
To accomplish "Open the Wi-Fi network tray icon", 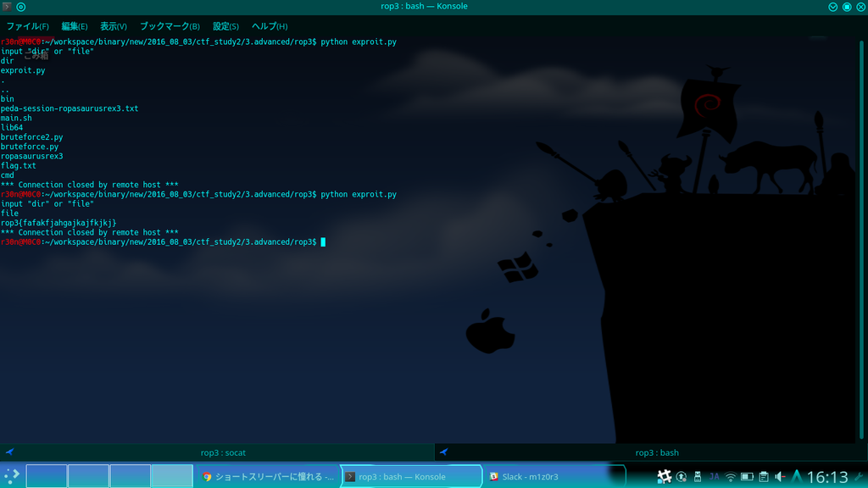I will (x=730, y=476).
